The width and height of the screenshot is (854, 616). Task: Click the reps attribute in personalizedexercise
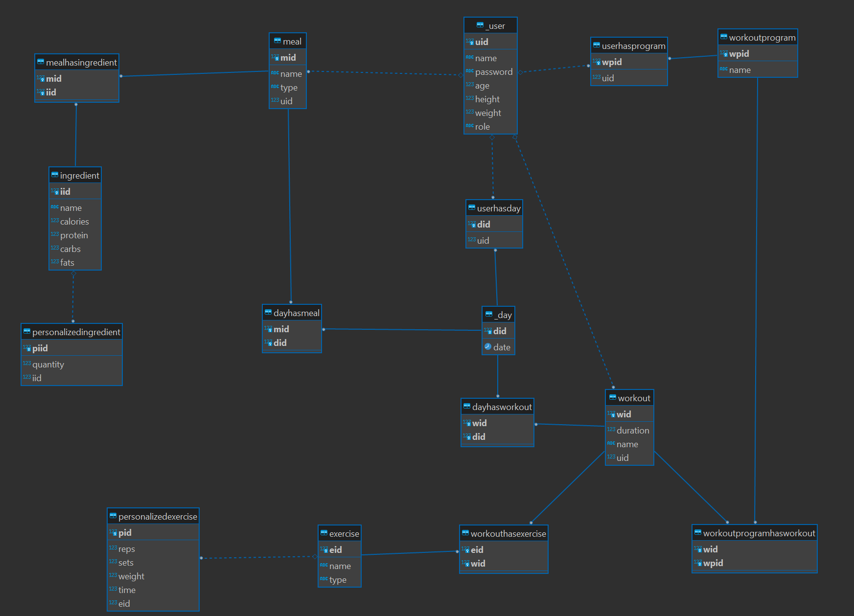pos(126,549)
